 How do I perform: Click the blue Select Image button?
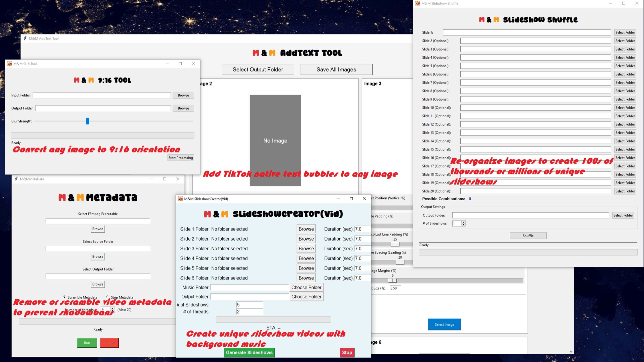[x=445, y=325]
